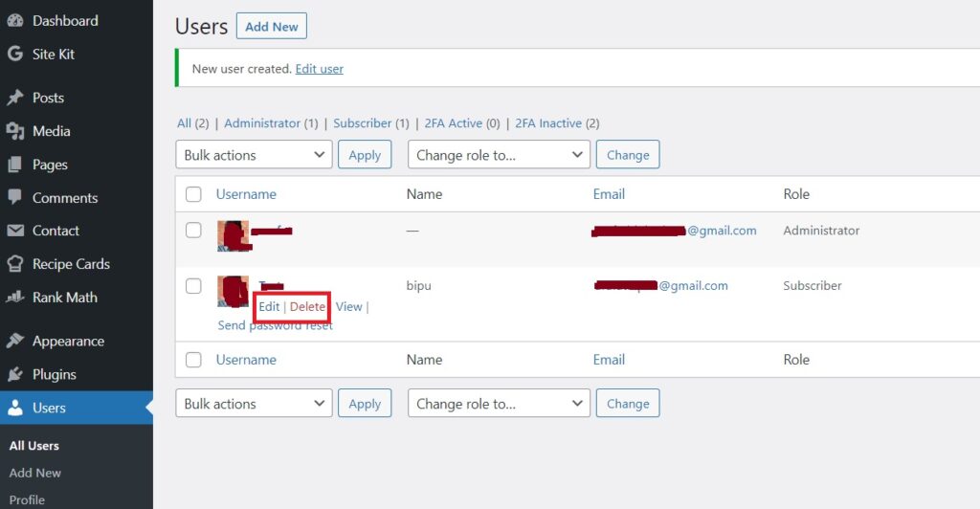
Task: Click the Posts pushpin icon
Action: click(15, 98)
